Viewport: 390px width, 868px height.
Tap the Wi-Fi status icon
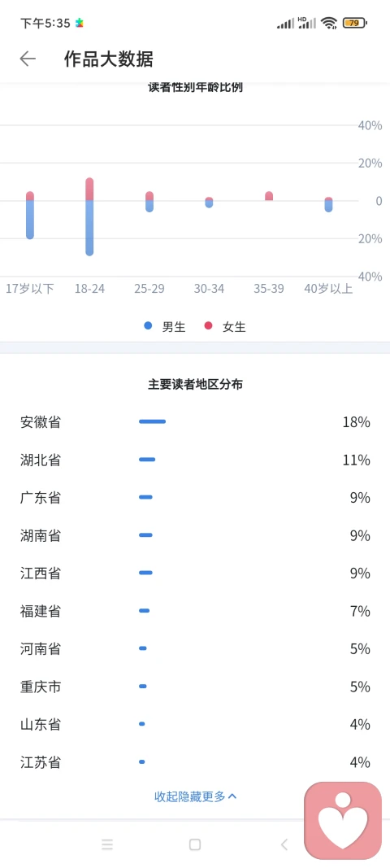coord(329,23)
